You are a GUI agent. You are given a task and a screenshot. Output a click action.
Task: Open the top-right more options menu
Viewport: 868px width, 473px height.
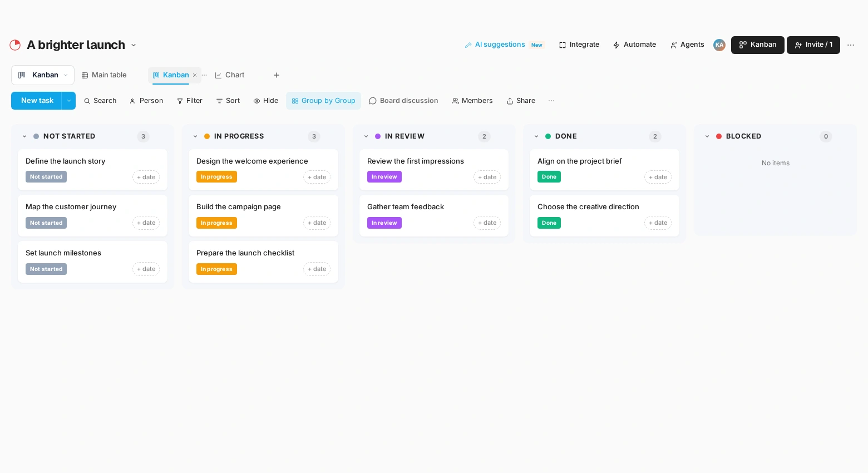851,45
